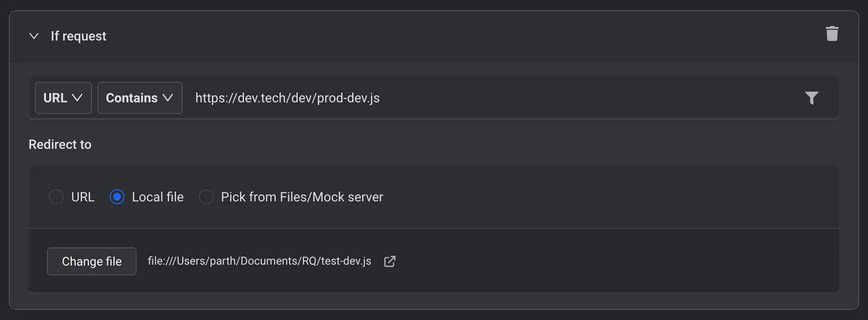This screenshot has width=868, height=320.
Task: Click the arrow on the URL source dropdown
Action: [78, 98]
